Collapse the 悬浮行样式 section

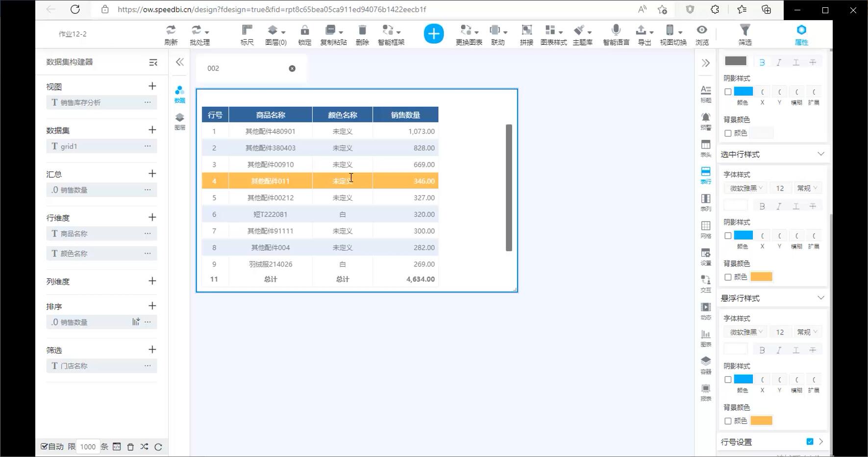coord(820,298)
